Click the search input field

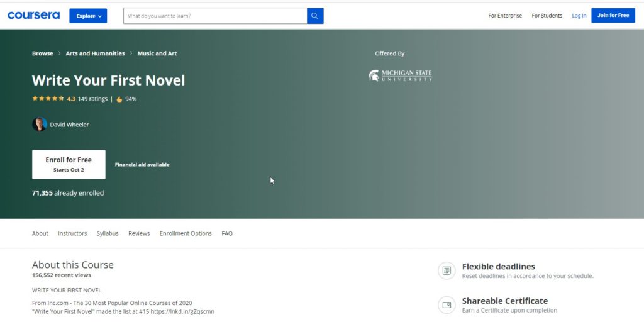click(214, 16)
